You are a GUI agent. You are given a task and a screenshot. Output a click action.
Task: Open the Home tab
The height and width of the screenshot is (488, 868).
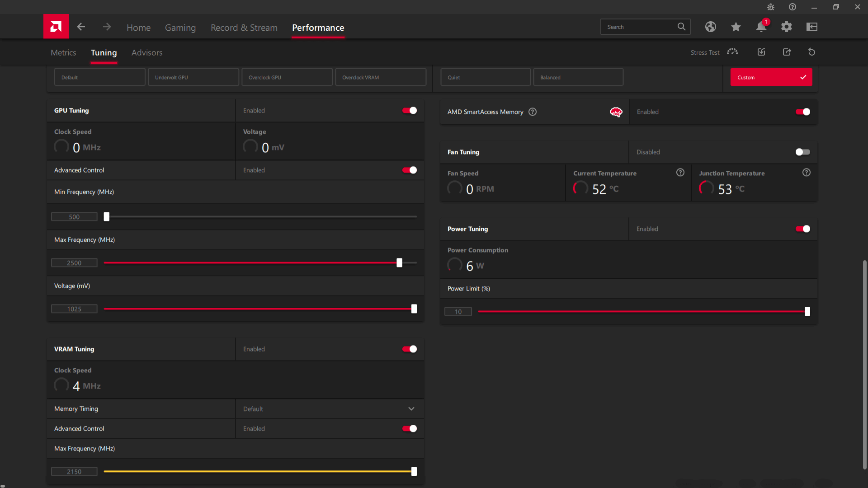[138, 28]
